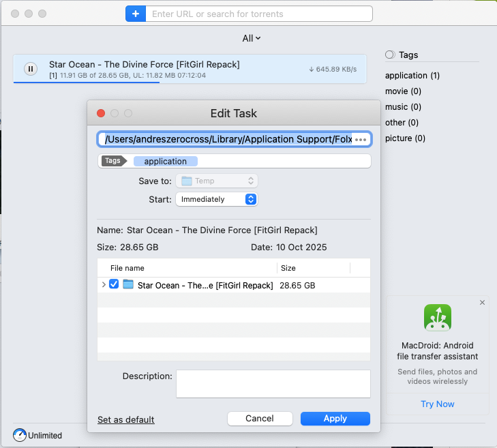Filter by other (0) tag
This screenshot has width=497, height=448.
click(402, 122)
